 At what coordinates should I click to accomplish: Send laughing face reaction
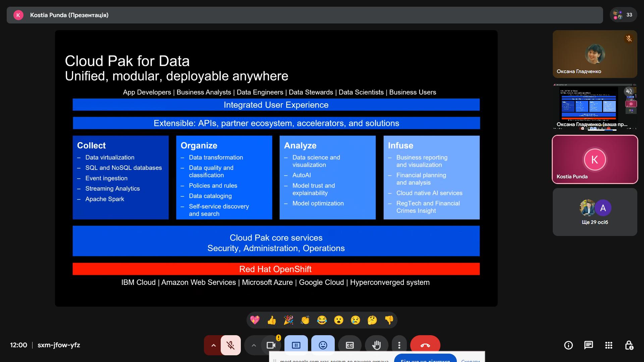[x=322, y=320]
